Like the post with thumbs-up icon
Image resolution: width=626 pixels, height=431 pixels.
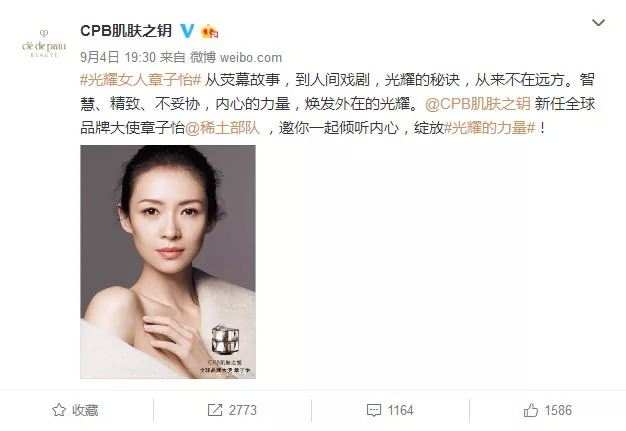(x=531, y=410)
